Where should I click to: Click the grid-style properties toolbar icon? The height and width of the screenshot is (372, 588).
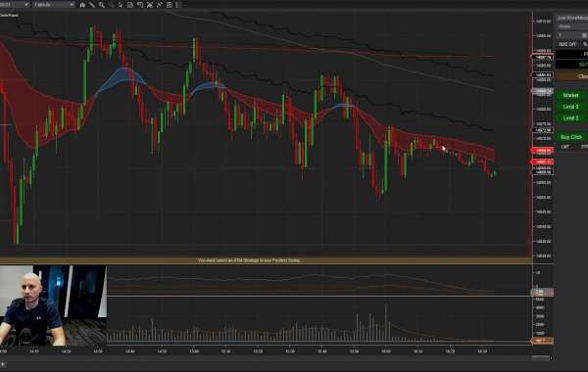(x=170, y=5)
